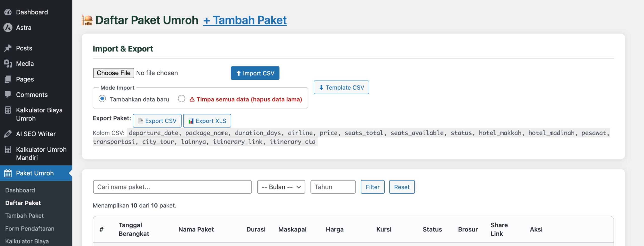Open the Daftar Paket submenu item

(23, 203)
